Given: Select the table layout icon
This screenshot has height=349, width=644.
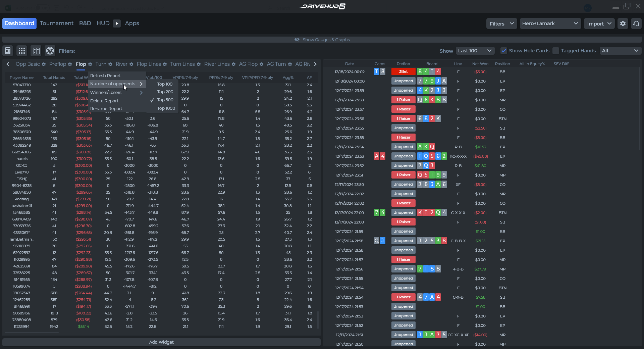Looking at the screenshot, I should tap(36, 51).
